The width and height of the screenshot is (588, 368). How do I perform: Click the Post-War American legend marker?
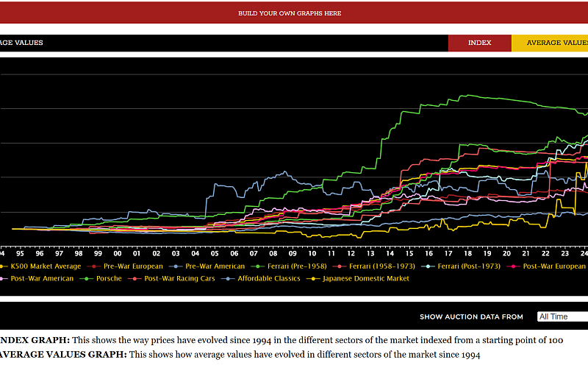[x=4, y=279]
